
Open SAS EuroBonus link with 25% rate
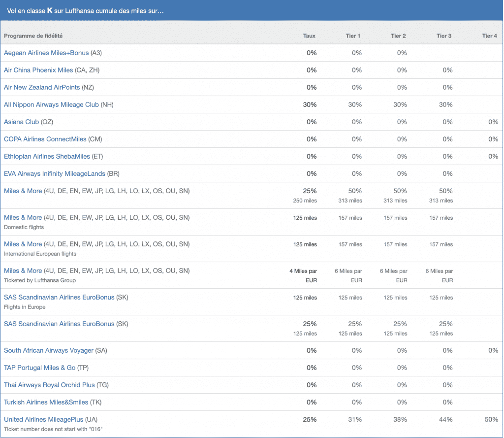tap(59, 324)
